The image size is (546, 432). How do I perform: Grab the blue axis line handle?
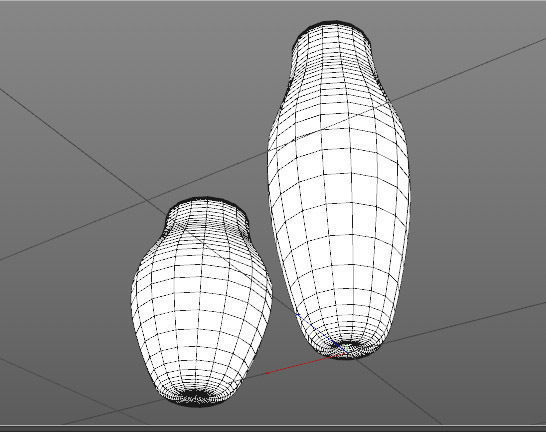pos(322,333)
